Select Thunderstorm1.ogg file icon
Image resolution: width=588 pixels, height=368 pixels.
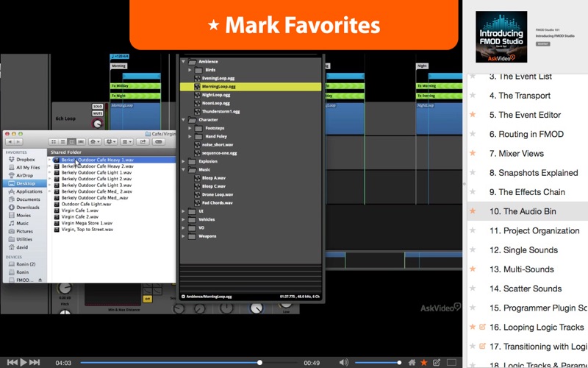[197, 112]
